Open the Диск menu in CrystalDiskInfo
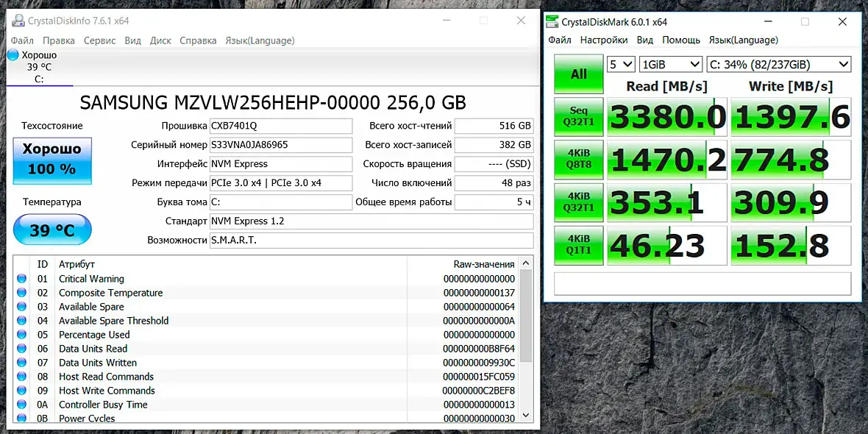Screen dimensions: 868x434 pyautogui.click(x=160, y=40)
